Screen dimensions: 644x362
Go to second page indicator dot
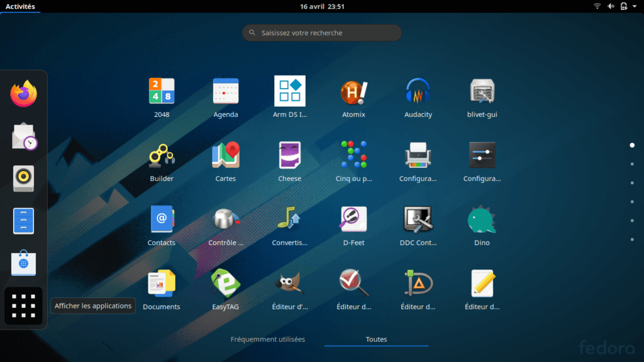[x=632, y=164]
